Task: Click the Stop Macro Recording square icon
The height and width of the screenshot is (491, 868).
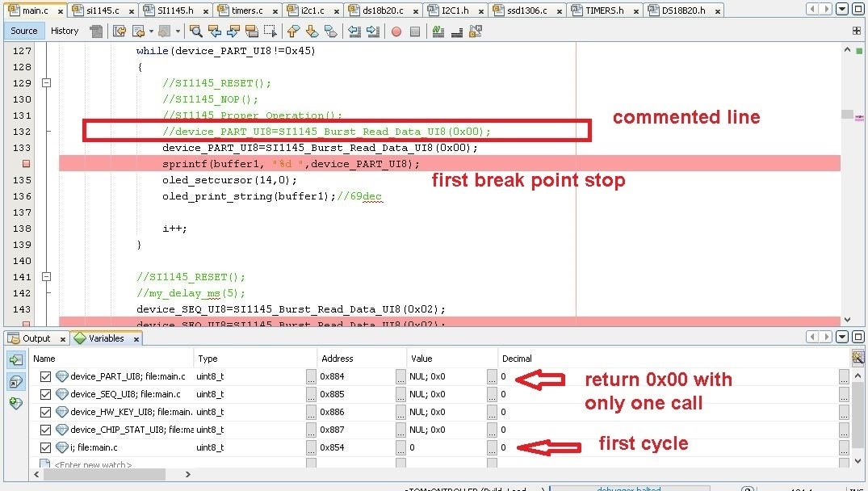Action: click(x=414, y=31)
